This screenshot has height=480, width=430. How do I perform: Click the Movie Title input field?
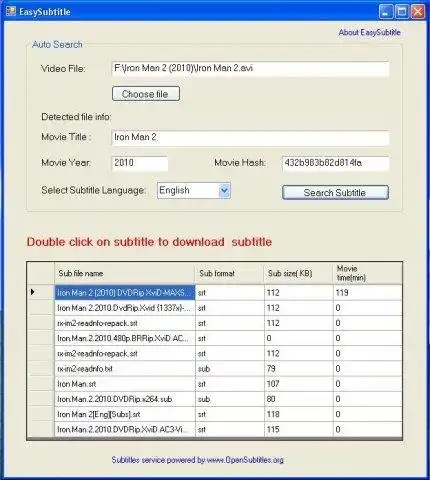coord(250,138)
